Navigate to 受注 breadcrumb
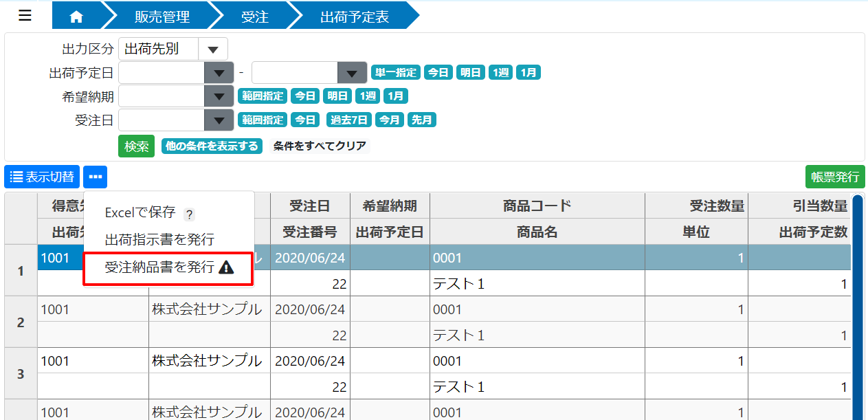Viewport: 868px width, 420px height. 255,17
